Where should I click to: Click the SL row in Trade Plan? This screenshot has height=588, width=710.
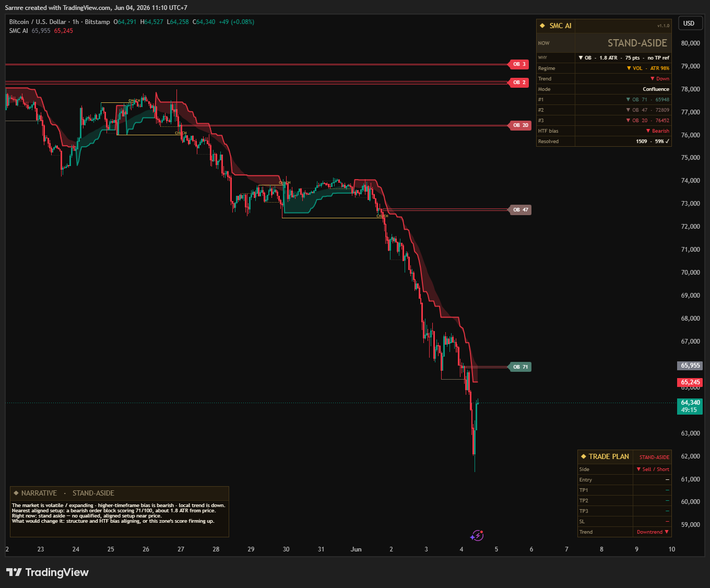tap(624, 522)
